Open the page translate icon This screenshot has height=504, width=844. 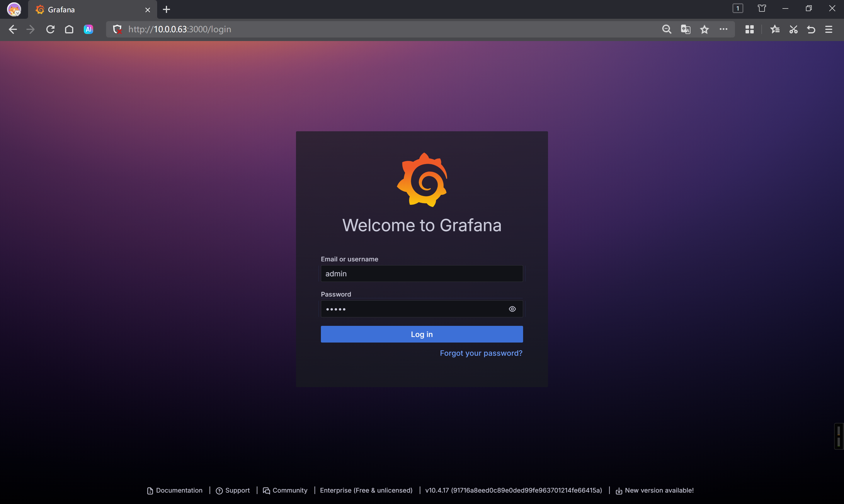[x=685, y=30]
